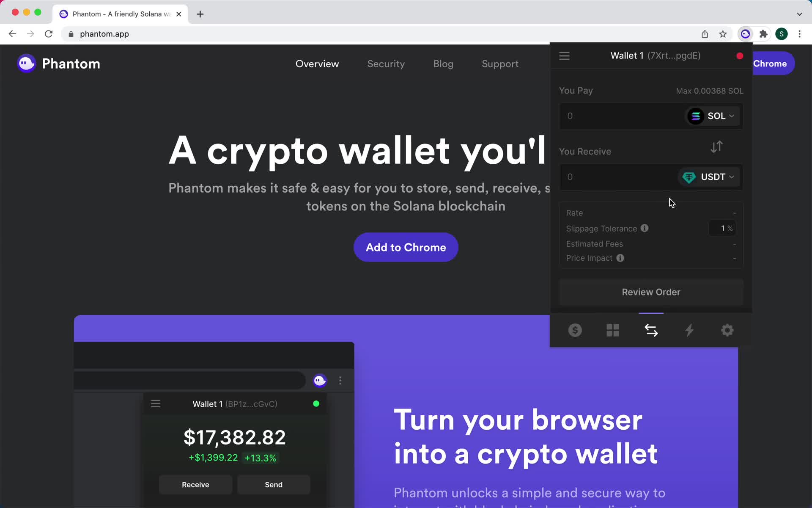Click the Review Order button
Image resolution: width=812 pixels, height=508 pixels.
pos(650,291)
